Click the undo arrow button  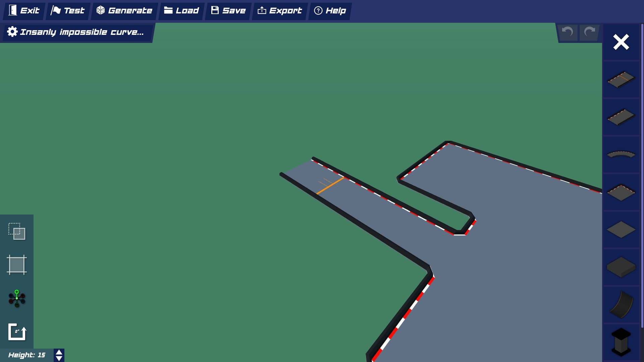point(567,32)
